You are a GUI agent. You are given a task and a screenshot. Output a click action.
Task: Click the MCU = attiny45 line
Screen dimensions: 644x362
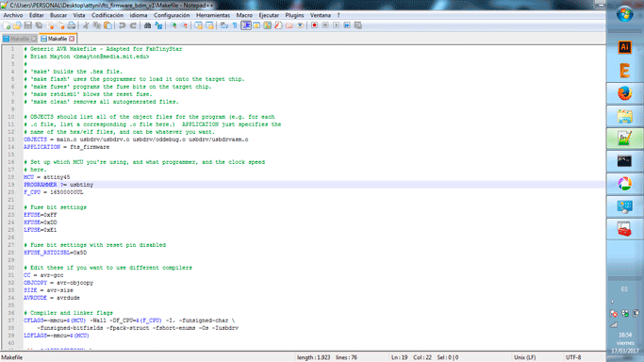(47, 177)
